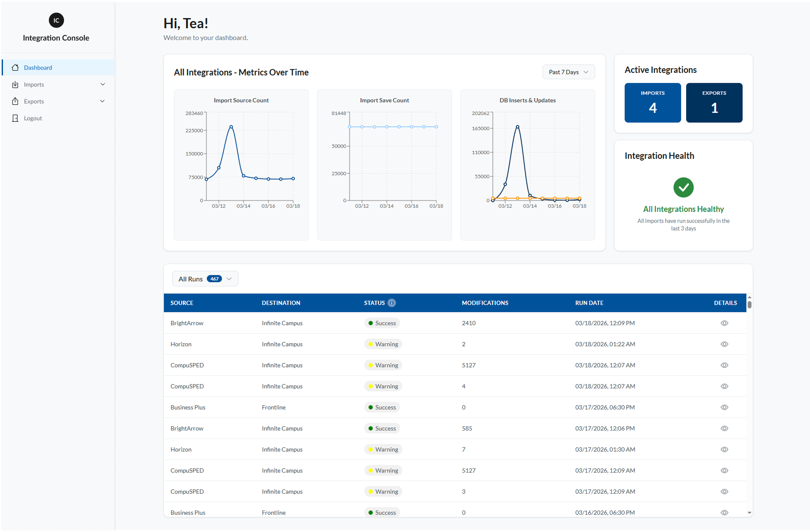The width and height of the screenshot is (810, 532).
Task: Click the Imports tray icon in sidebar
Action: [15, 84]
